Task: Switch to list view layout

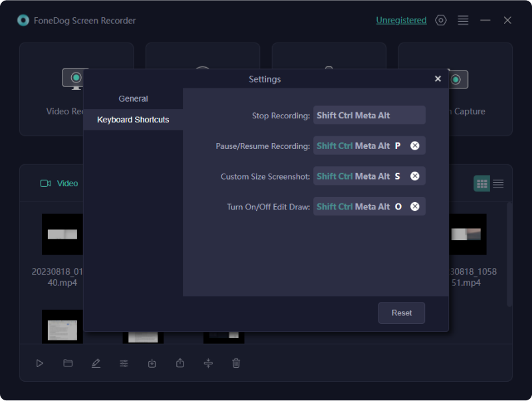Action: (498, 184)
